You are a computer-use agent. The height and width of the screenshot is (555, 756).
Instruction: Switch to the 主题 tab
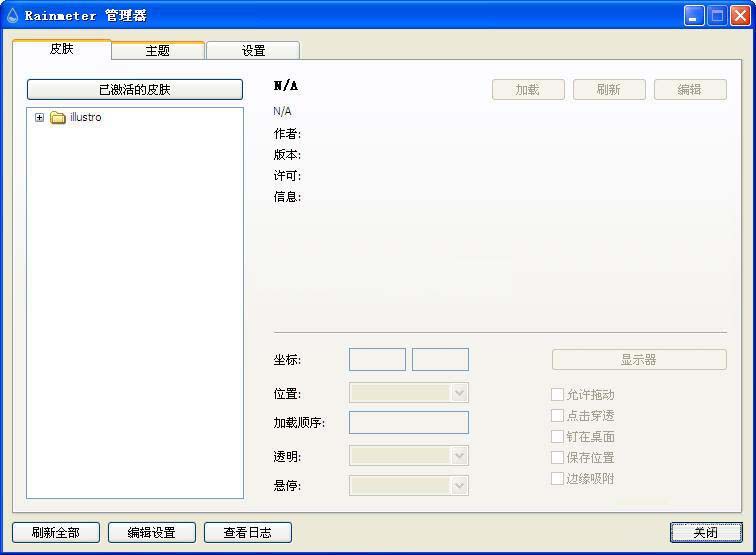(x=157, y=51)
